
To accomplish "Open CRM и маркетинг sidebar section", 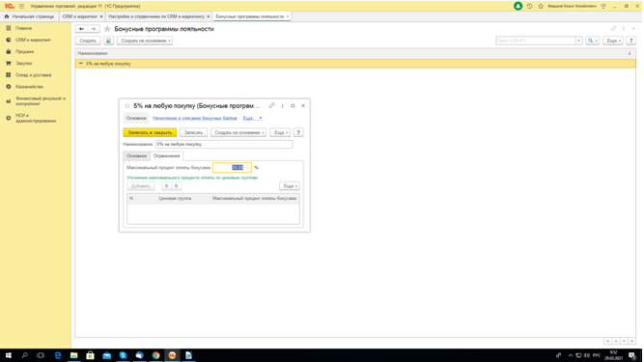I will click(33, 40).
